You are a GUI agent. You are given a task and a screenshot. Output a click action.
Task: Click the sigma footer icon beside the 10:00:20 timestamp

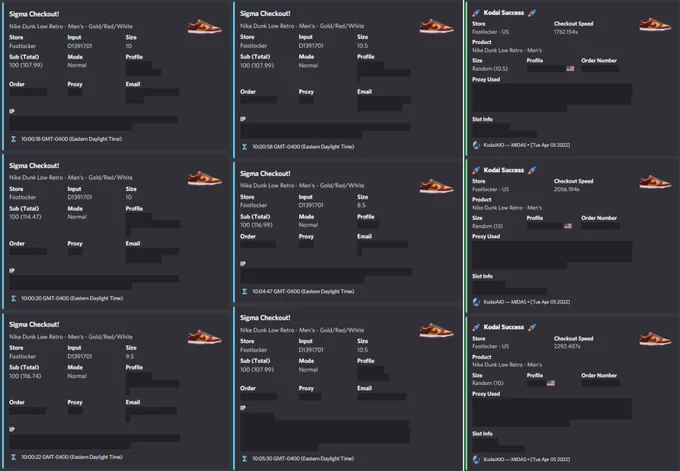click(13, 298)
